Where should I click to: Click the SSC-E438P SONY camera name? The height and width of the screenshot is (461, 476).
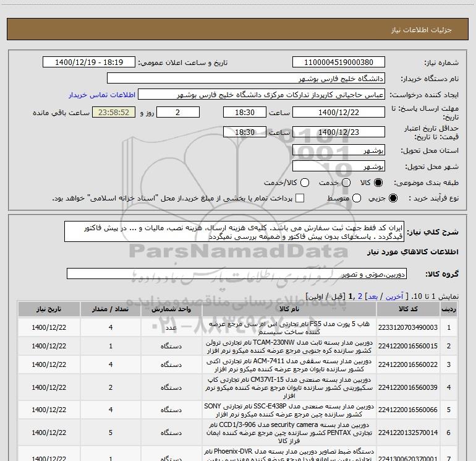[289, 410]
